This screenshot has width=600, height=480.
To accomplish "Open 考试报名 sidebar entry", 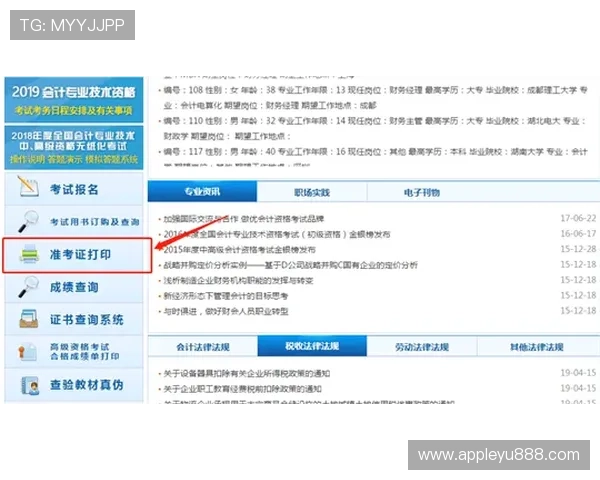I will coord(74,189).
